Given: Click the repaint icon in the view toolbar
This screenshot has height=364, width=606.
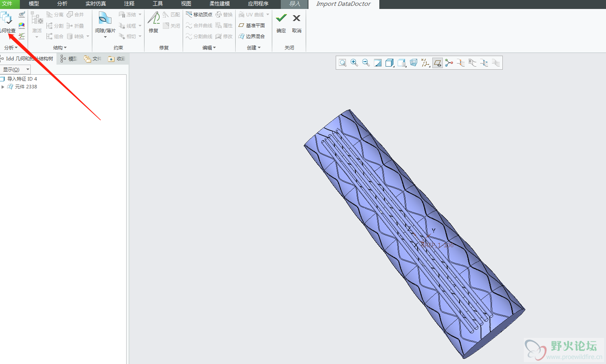Looking at the screenshot, I should click(378, 63).
